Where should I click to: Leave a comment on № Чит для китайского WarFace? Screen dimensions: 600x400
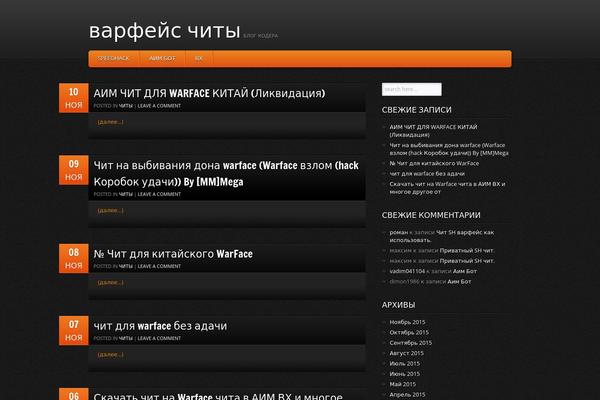[x=159, y=266]
